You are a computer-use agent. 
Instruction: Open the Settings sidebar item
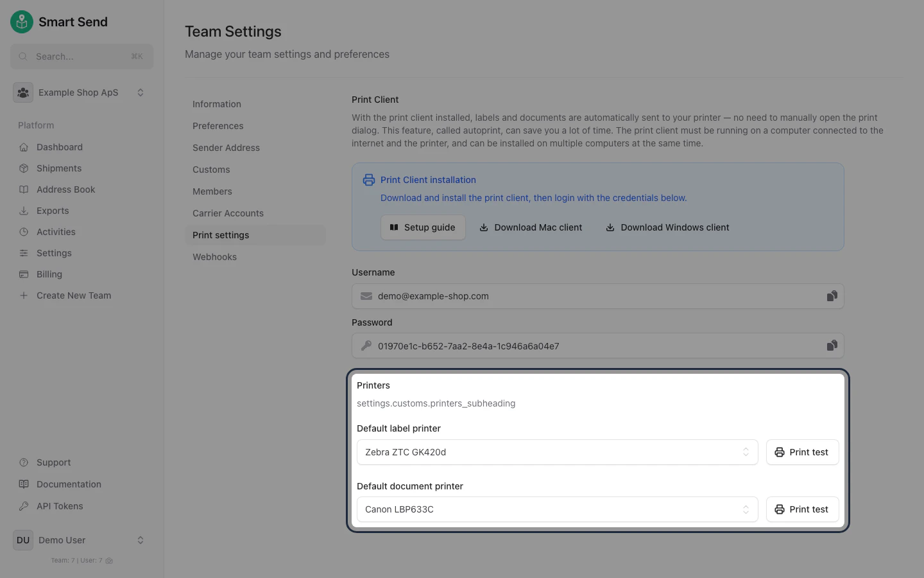pyautogui.click(x=53, y=253)
